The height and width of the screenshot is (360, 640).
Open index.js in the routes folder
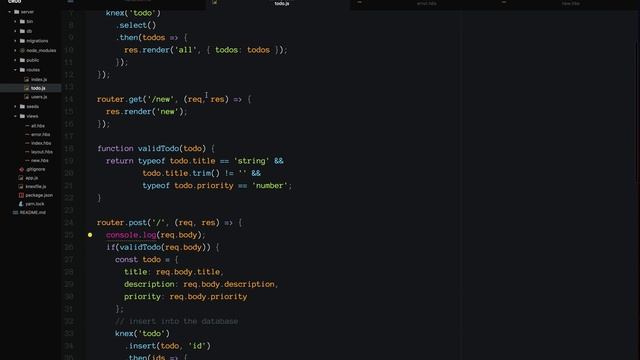(x=39, y=80)
